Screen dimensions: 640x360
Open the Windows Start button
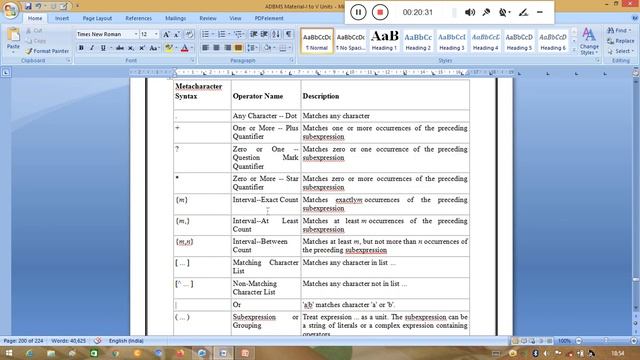(x=8, y=353)
